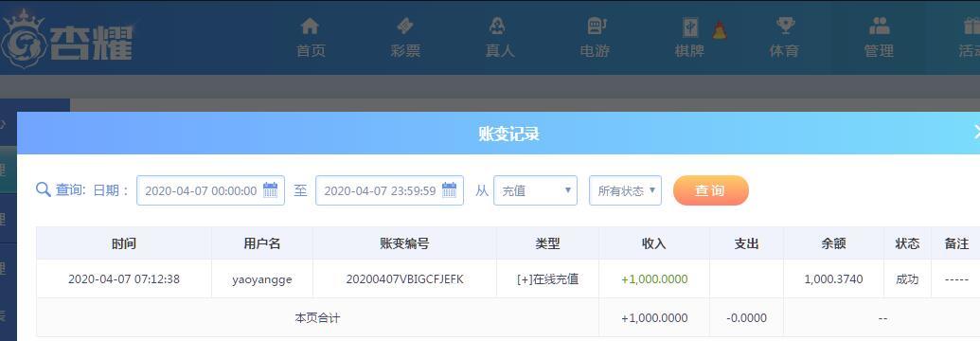Click the 棋牌 card games icon
The width and height of the screenshot is (980, 341).
690,27
